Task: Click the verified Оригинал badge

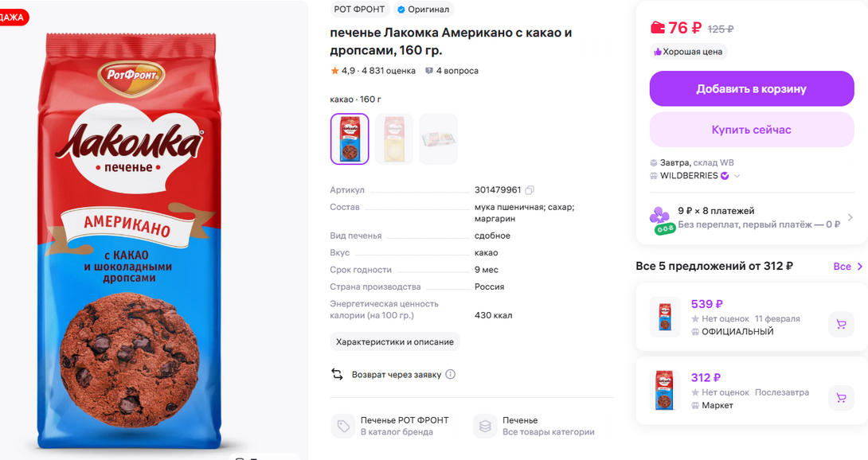Action: coord(423,10)
